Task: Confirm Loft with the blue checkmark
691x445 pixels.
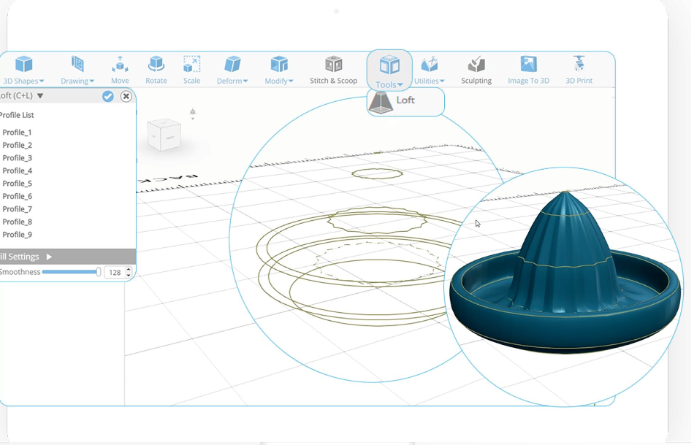Action: [x=108, y=96]
